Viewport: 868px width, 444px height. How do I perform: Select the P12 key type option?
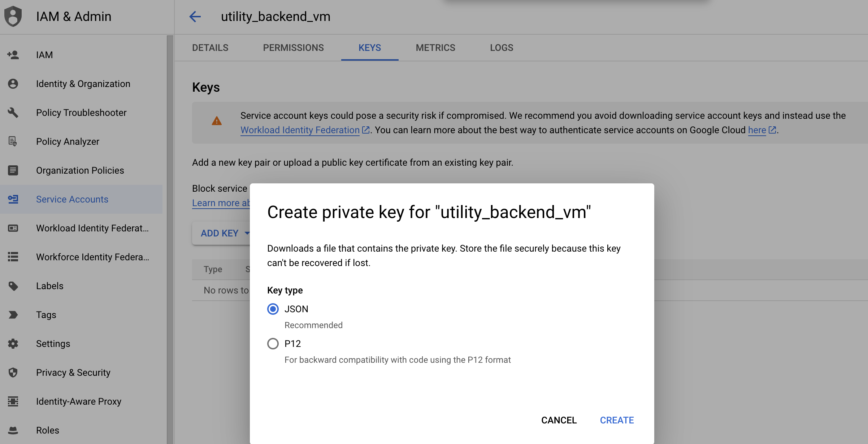[x=273, y=344]
